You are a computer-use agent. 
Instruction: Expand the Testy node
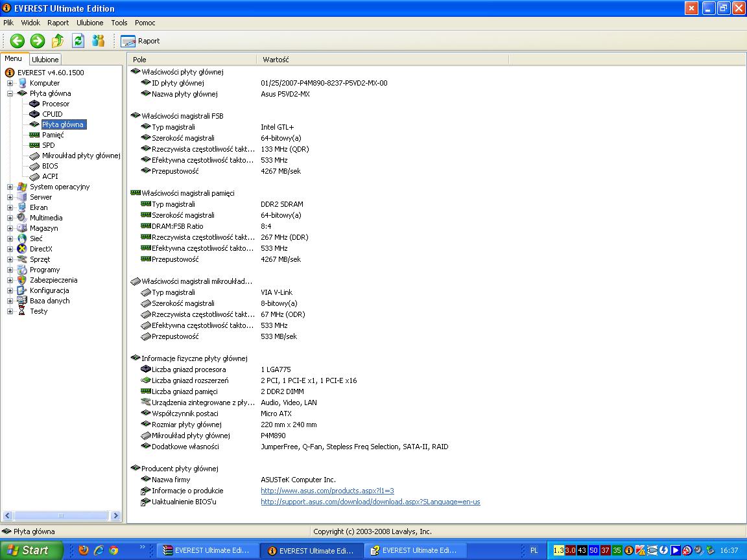10,311
